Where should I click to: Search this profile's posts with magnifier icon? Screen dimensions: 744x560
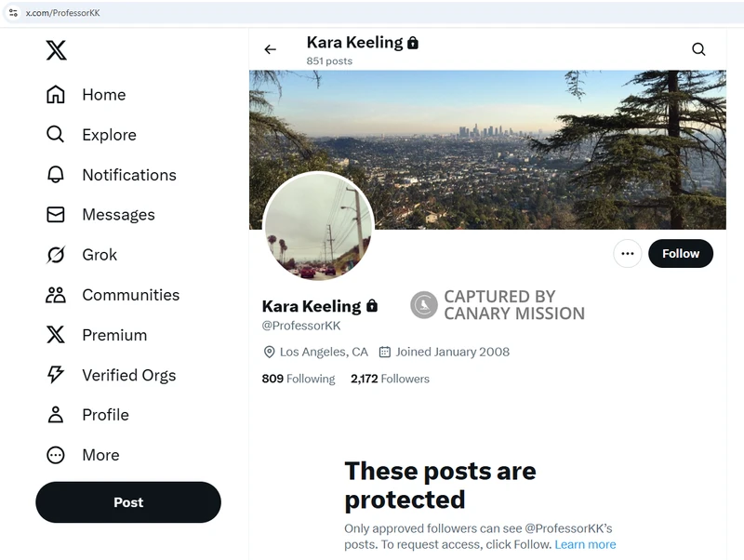point(698,49)
